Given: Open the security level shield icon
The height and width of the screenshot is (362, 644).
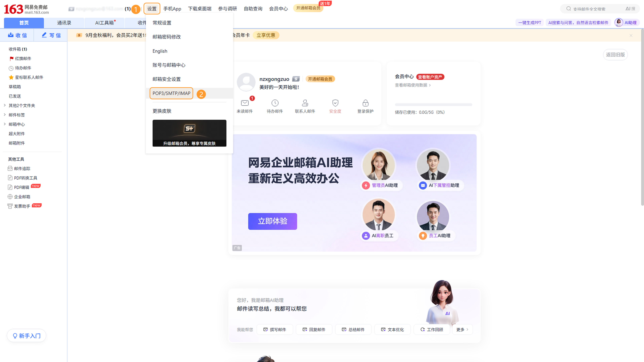Looking at the screenshot, I should pyautogui.click(x=335, y=103).
